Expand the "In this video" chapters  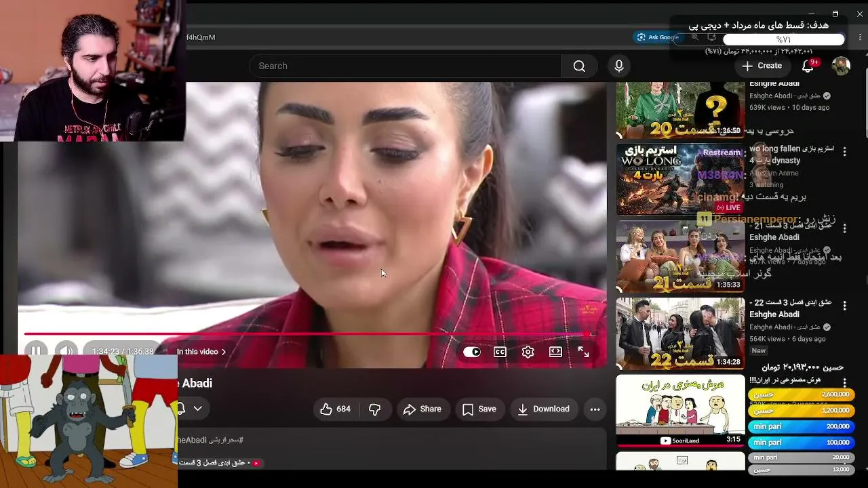pos(201,352)
